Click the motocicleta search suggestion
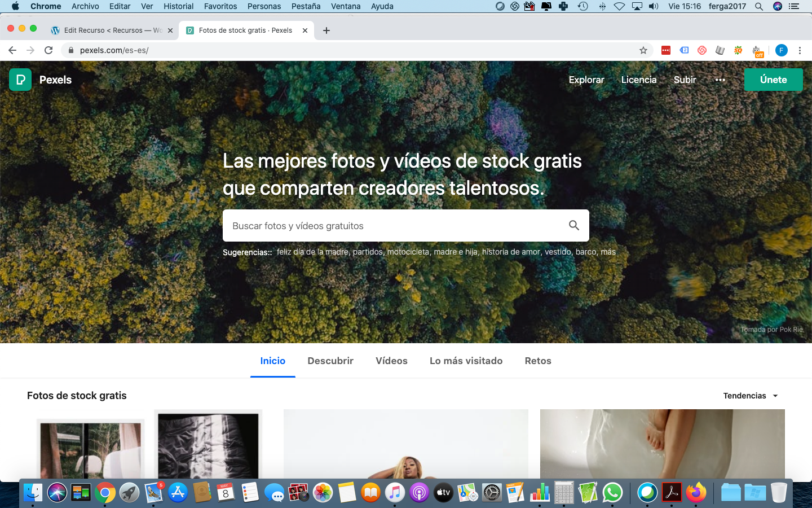Screen dimensions: 812x508 408,252
